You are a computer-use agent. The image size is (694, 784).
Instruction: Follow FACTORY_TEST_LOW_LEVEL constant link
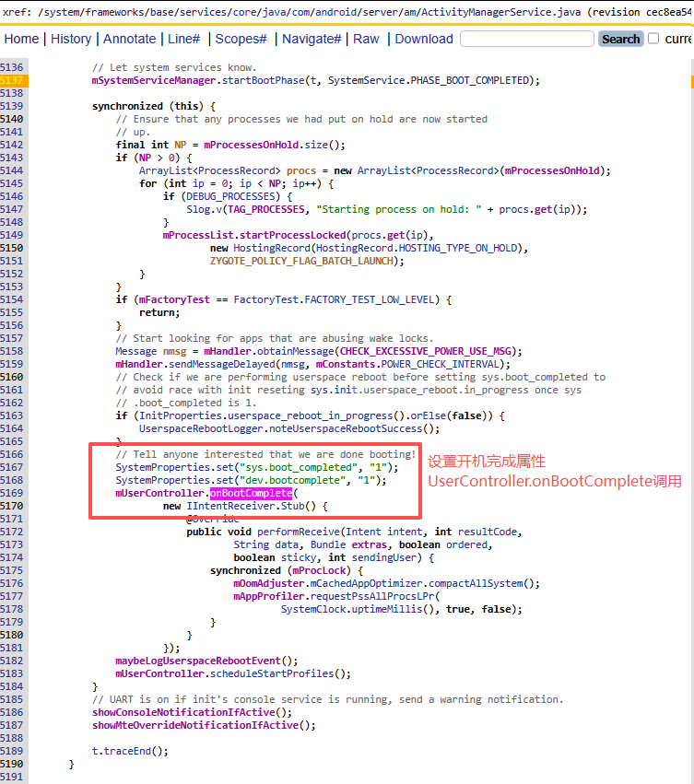pyautogui.click(x=370, y=299)
